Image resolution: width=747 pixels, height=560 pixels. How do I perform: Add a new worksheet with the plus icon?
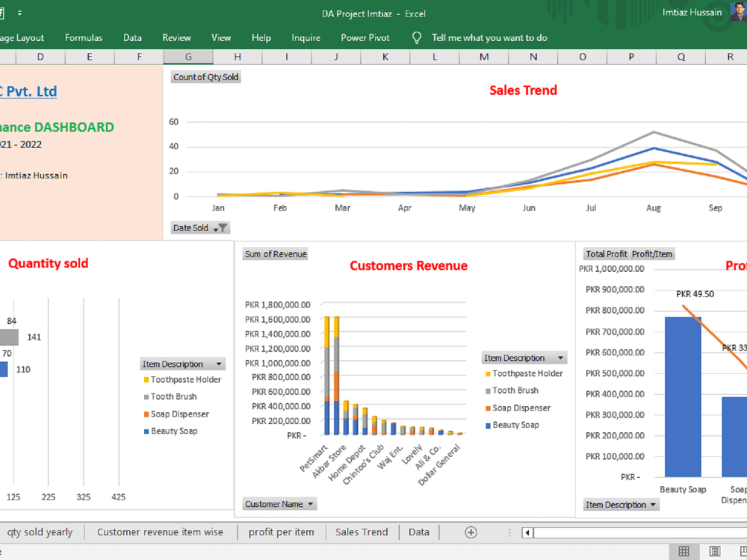[471, 532]
